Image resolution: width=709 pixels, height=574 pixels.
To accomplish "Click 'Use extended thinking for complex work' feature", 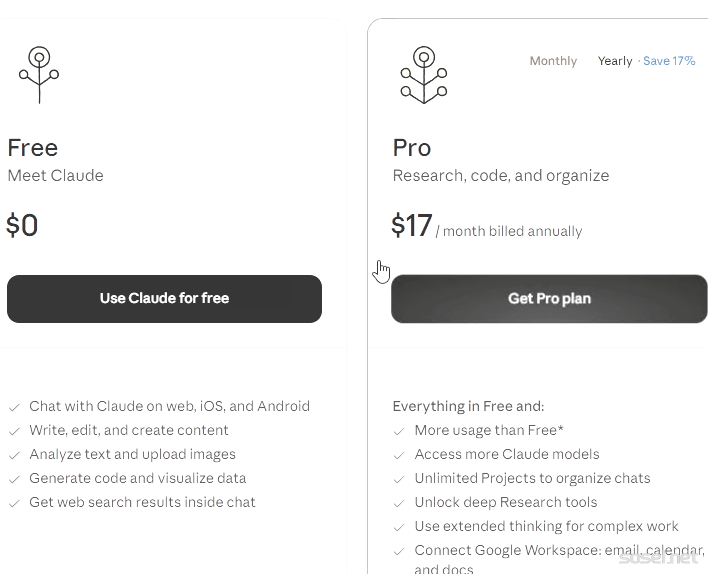I will coord(546,527).
